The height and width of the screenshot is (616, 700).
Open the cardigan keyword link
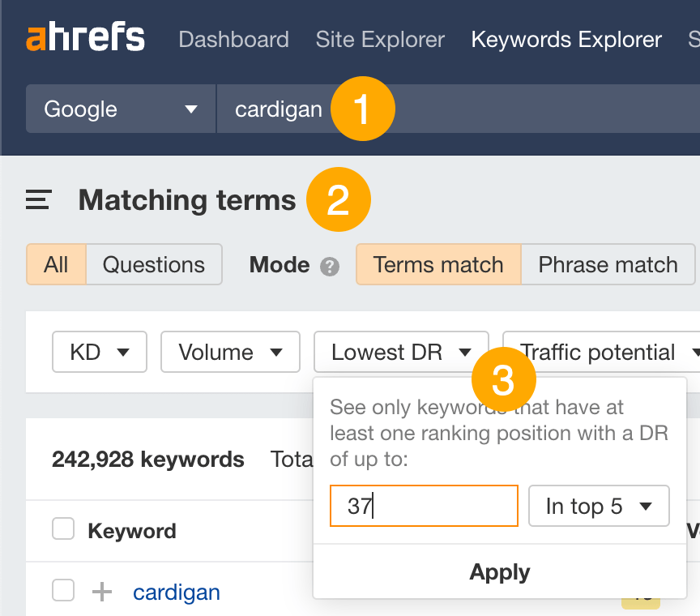point(176,592)
